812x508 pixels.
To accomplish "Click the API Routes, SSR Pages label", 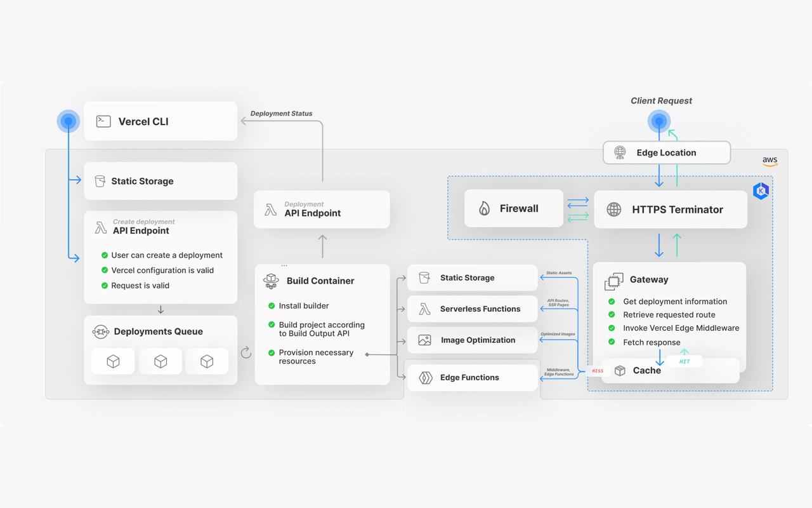I will coord(558,303).
